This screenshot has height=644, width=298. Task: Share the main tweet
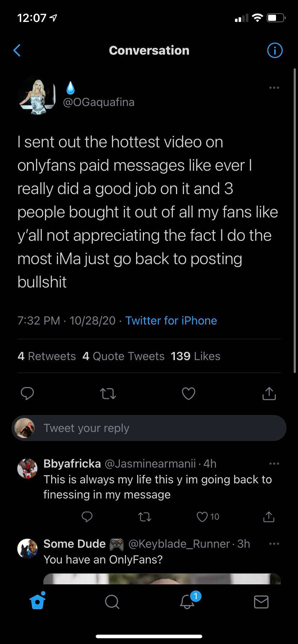[269, 394]
